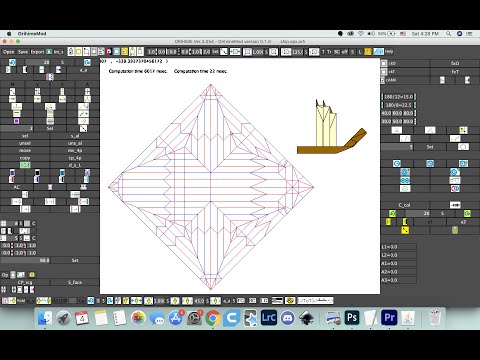This screenshot has width=480, height=360.
Task: Open the OrihimeMod menu in menu bar
Action: 32,34
